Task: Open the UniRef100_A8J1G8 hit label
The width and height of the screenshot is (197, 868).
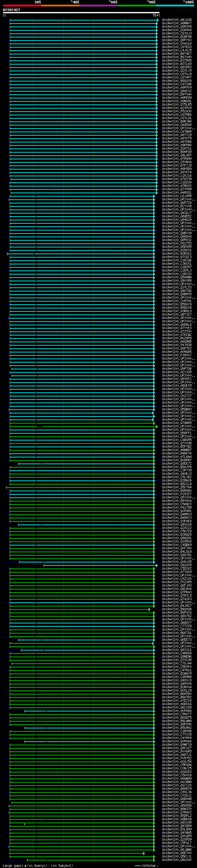Action: coord(176,20)
